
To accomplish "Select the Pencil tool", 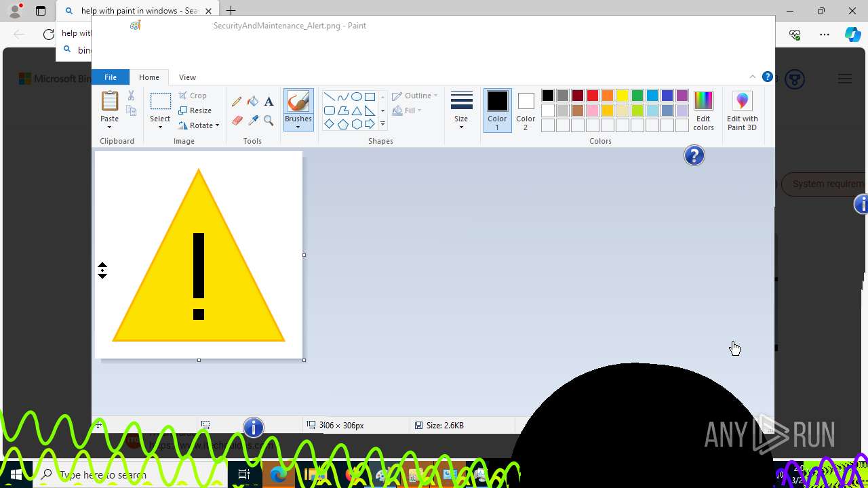I will 237,102.
